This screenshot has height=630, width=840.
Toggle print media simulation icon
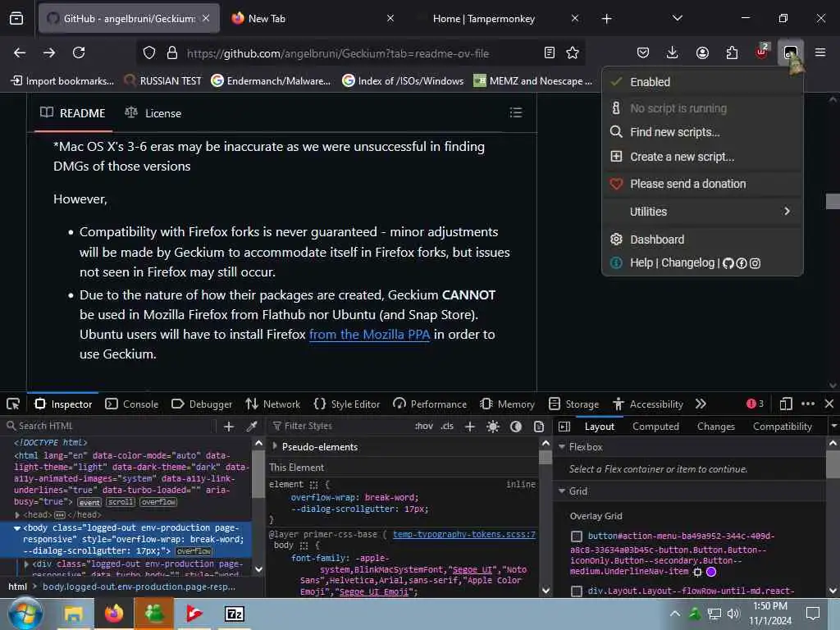pyautogui.click(x=538, y=427)
